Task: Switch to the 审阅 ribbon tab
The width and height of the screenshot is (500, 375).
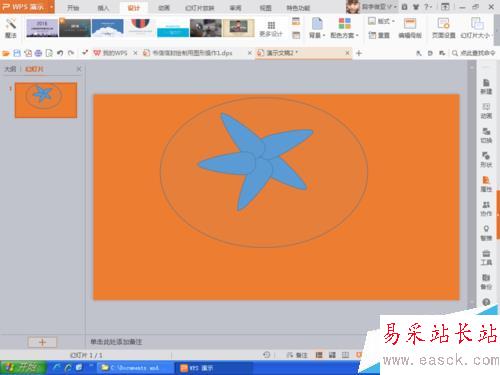Action: (x=235, y=8)
